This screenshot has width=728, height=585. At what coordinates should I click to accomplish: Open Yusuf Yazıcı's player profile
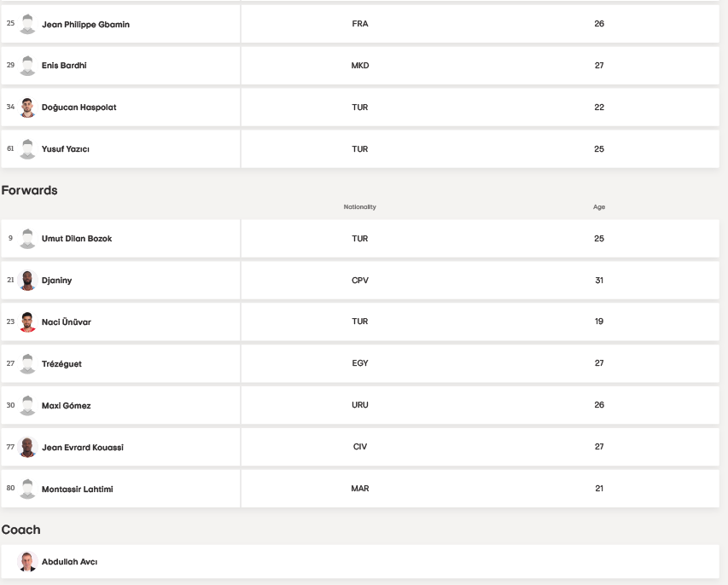click(x=66, y=149)
